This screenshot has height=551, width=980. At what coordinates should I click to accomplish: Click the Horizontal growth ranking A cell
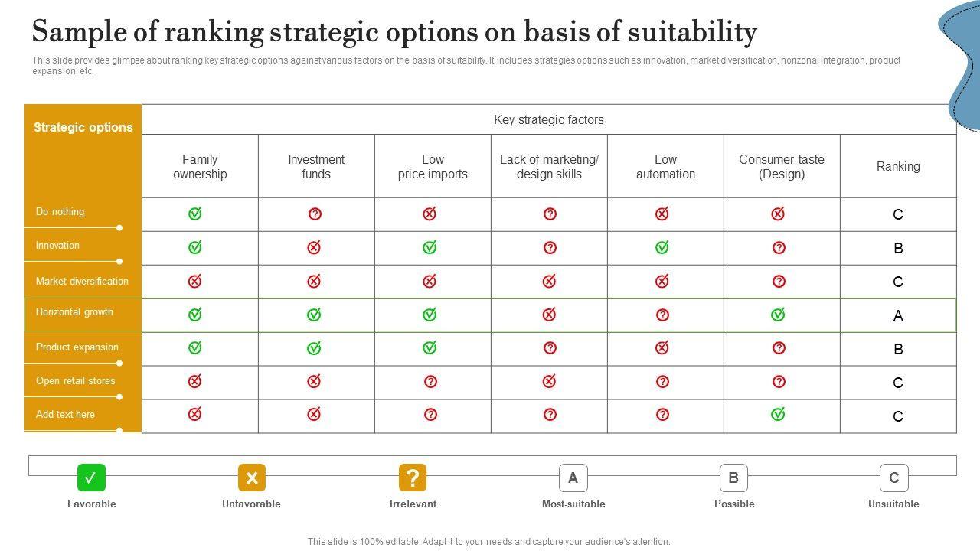click(x=898, y=315)
